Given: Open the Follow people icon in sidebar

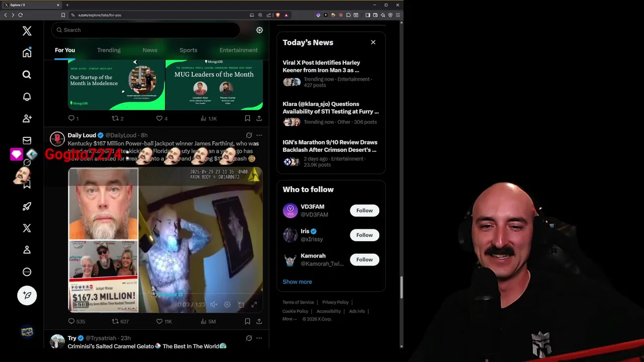Looking at the screenshot, I should pyautogui.click(x=27, y=118).
